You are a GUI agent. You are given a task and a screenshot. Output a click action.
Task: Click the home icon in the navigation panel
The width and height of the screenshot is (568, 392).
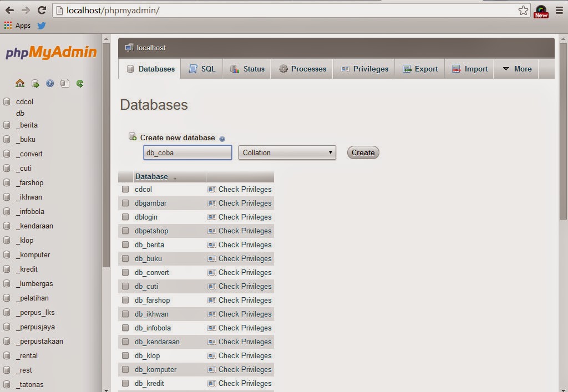pos(20,83)
